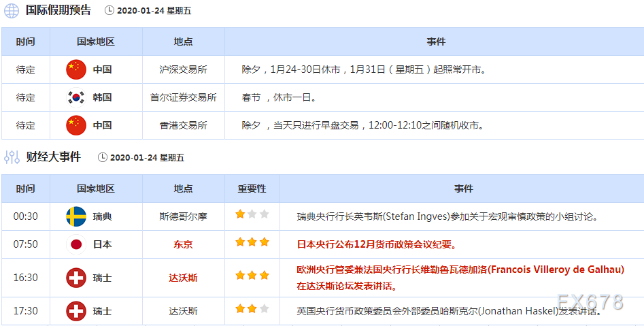
Task: Click Switzerland flag in the 17:30 row
Action: [x=76, y=311]
